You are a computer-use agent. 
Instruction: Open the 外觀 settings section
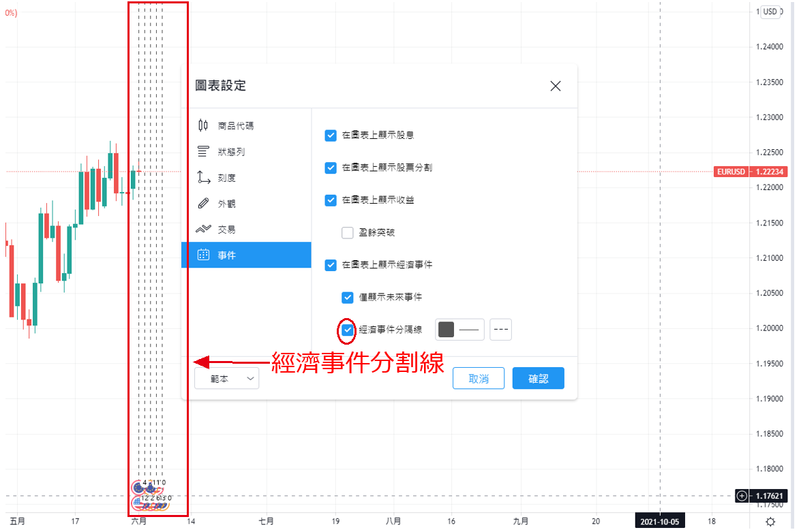[x=246, y=204]
